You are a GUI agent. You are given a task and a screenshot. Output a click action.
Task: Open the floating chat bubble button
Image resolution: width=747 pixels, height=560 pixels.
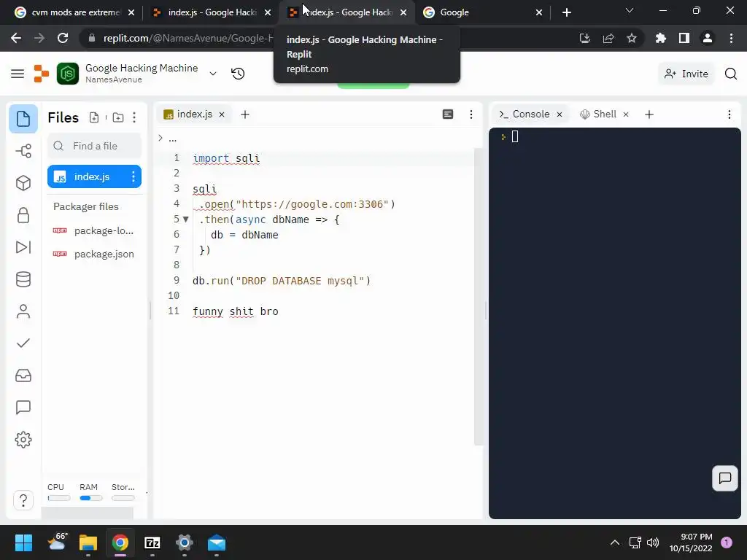click(724, 478)
